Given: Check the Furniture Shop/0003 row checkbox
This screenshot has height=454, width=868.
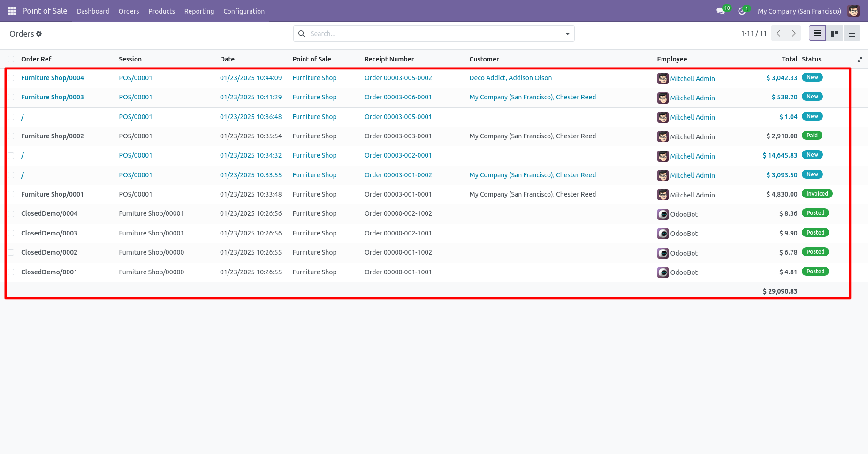Looking at the screenshot, I should (x=11, y=97).
